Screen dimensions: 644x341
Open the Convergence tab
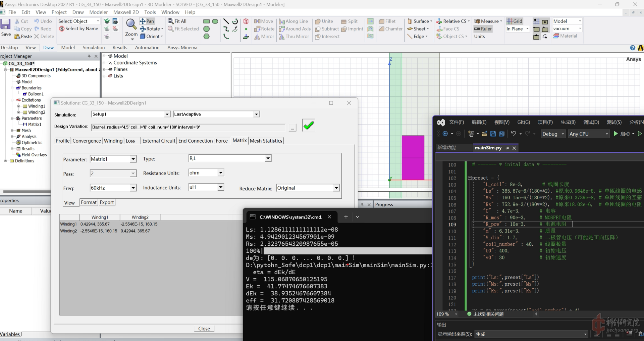pos(87,141)
